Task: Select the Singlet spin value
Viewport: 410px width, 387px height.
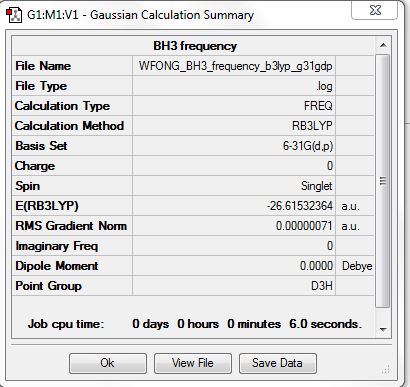Action: pos(316,186)
